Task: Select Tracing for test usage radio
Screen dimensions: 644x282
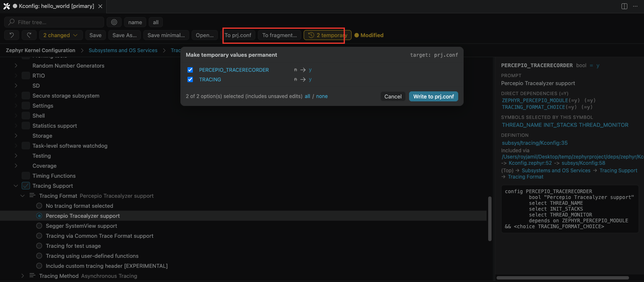Action: pos(39,246)
